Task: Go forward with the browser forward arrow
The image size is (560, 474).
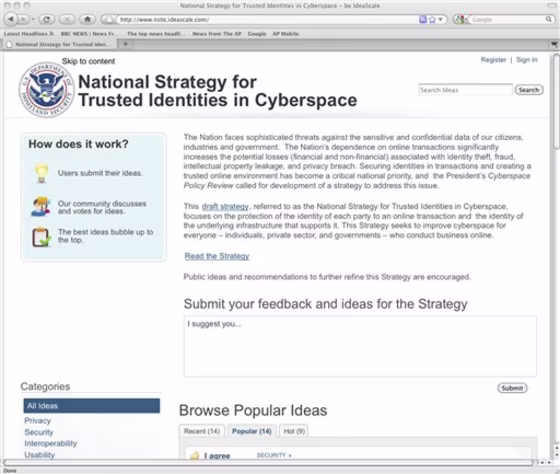Action: click(x=23, y=19)
